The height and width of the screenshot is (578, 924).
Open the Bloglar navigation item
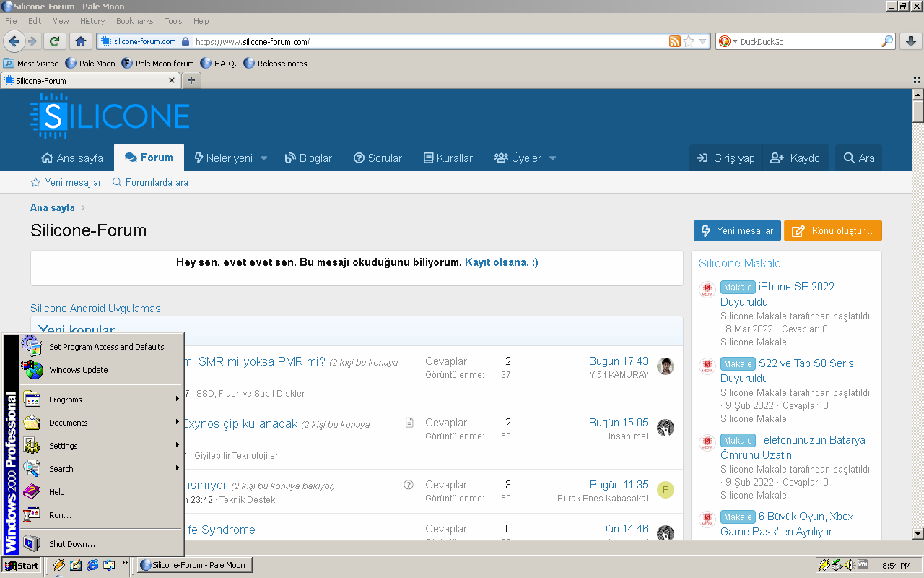coord(308,158)
